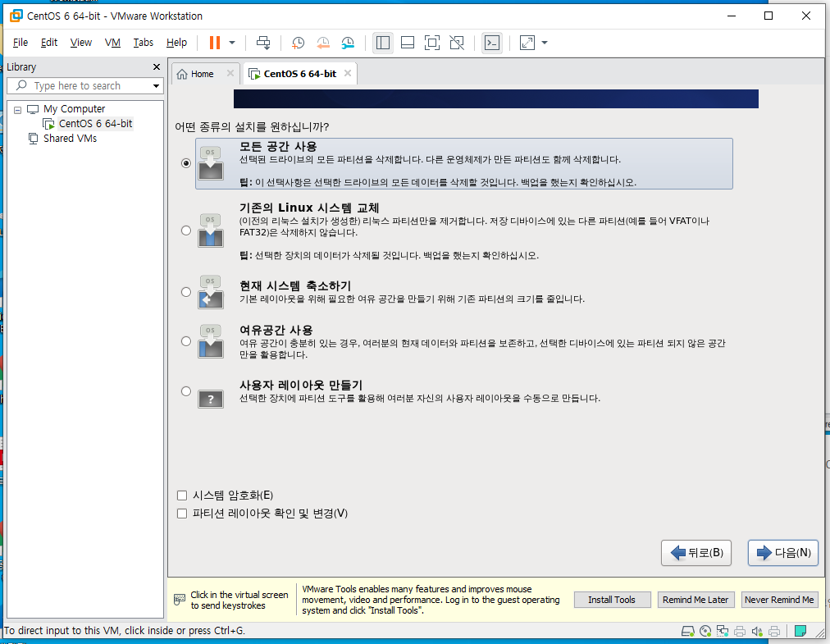The image size is (830, 644).
Task: Open the VM menu
Action: coord(112,43)
